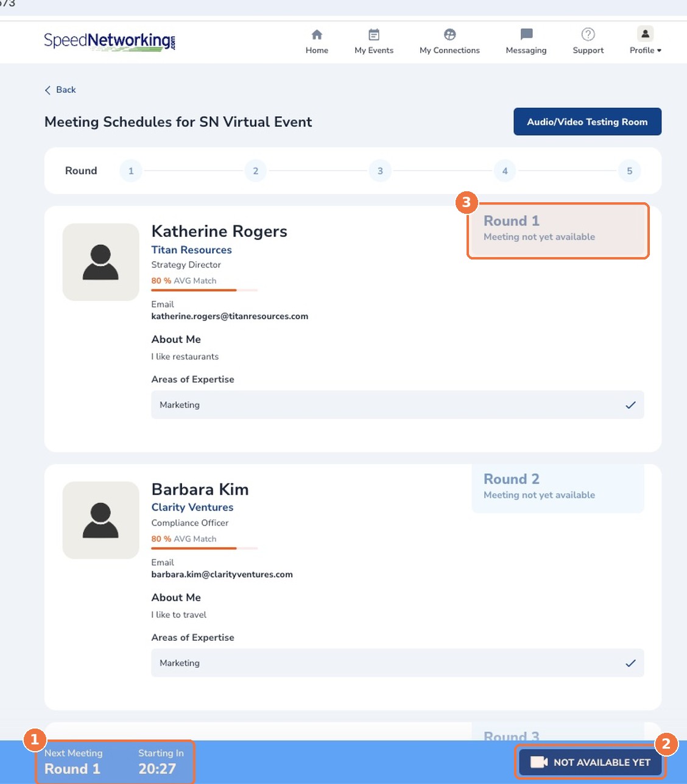Click the Katherine Rogers name heading
This screenshot has width=687, height=784.
pos(219,231)
